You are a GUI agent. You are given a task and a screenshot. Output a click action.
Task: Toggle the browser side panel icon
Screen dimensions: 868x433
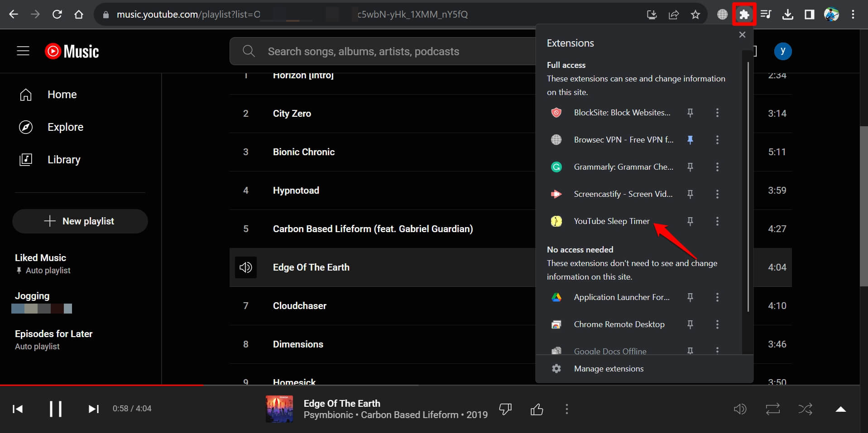(810, 14)
